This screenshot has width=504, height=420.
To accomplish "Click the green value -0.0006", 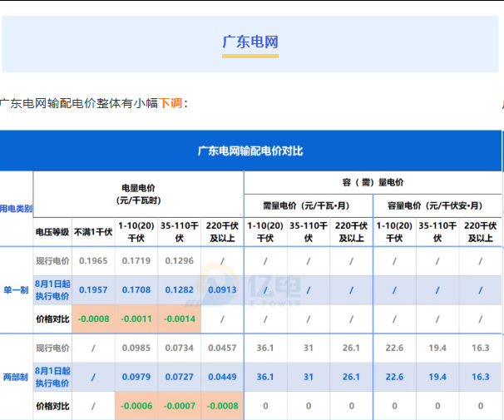I will coord(136,406).
